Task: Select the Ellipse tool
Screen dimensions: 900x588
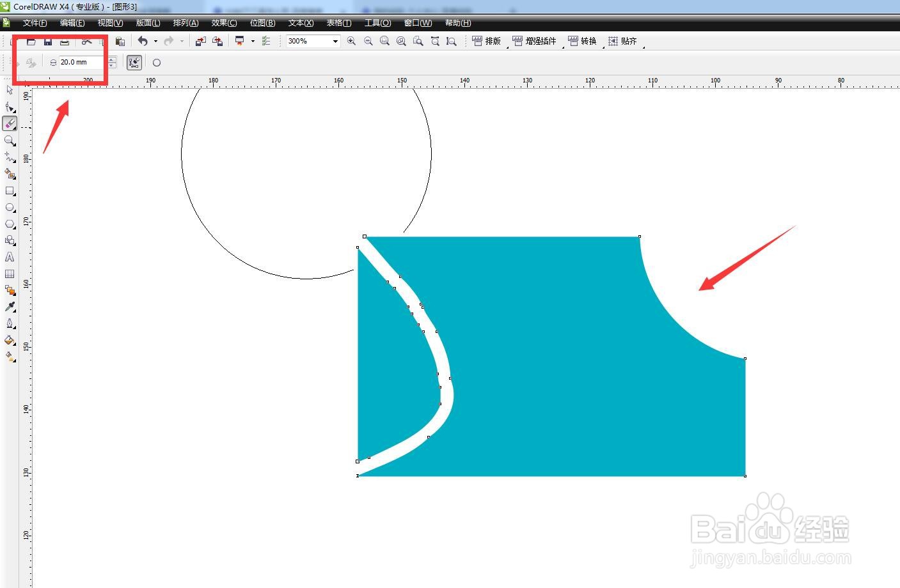Action: pyautogui.click(x=10, y=207)
